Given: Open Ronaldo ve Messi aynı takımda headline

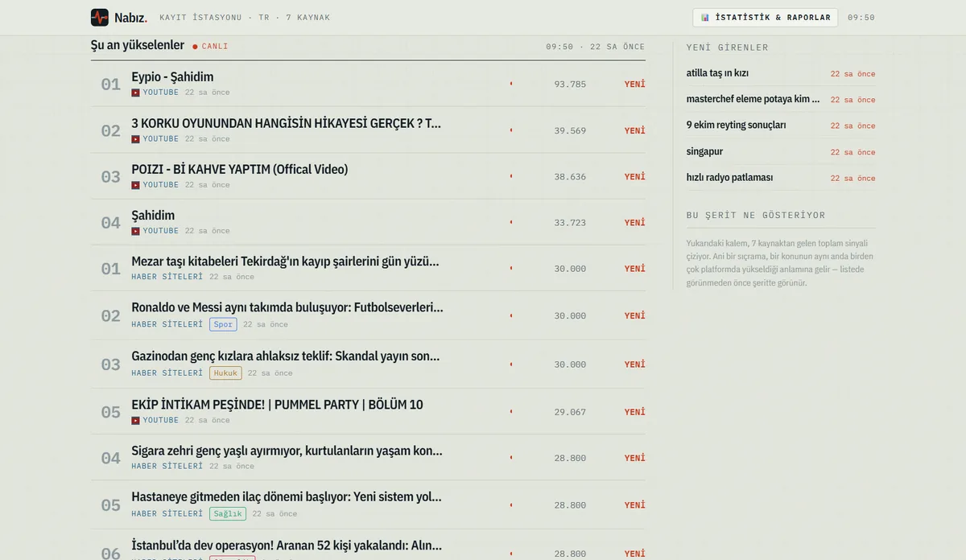Looking at the screenshot, I should (x=287, y=307).
